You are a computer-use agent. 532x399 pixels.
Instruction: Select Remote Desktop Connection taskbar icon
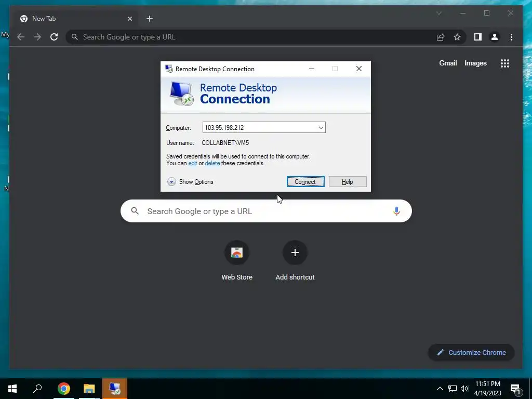[x=115, y=389]
